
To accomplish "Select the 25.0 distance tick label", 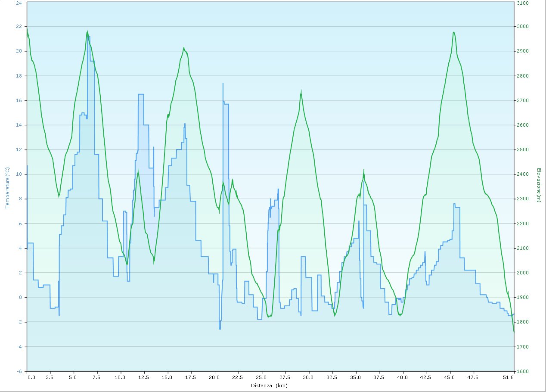I will 261,377.
